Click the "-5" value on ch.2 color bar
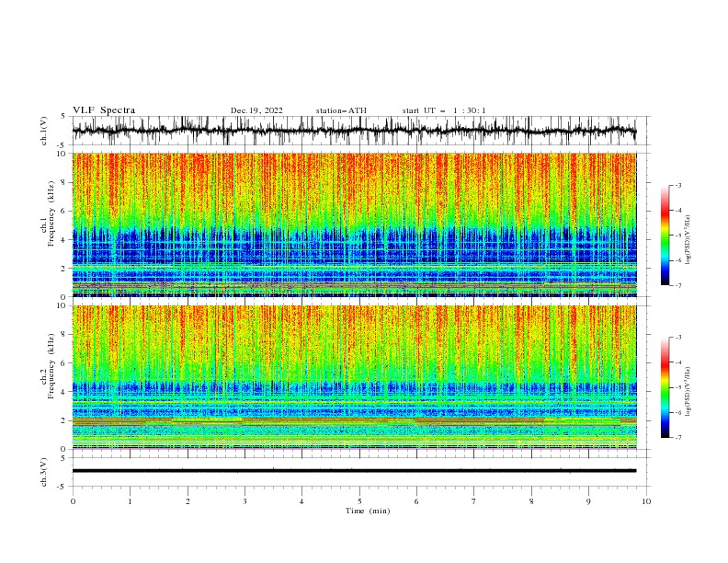This screenshot has width=728, height=563. point(678,387)
